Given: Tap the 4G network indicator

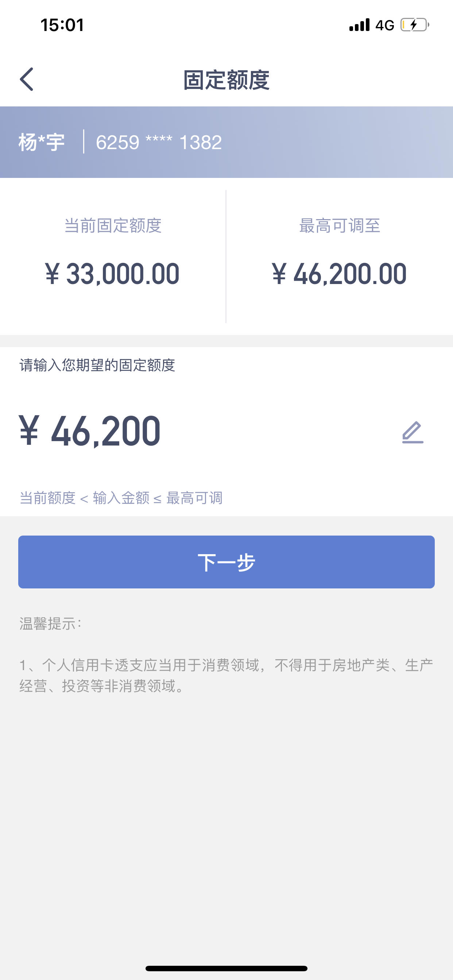Looking at the screenshot, I should tap(384, 25).
